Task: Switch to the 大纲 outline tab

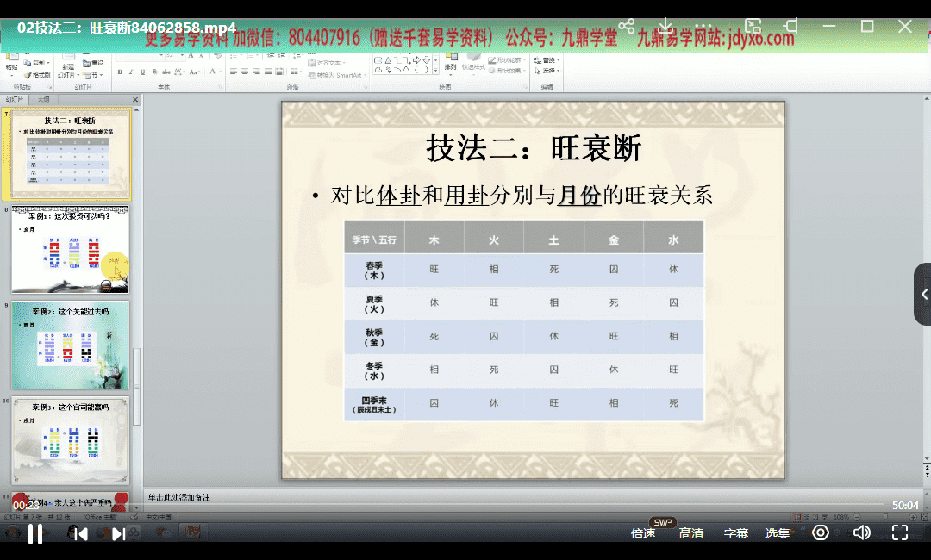Action: click(x=44, y=100)
